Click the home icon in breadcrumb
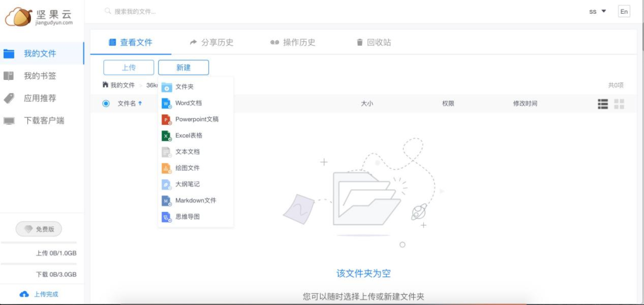 (106, 85)
